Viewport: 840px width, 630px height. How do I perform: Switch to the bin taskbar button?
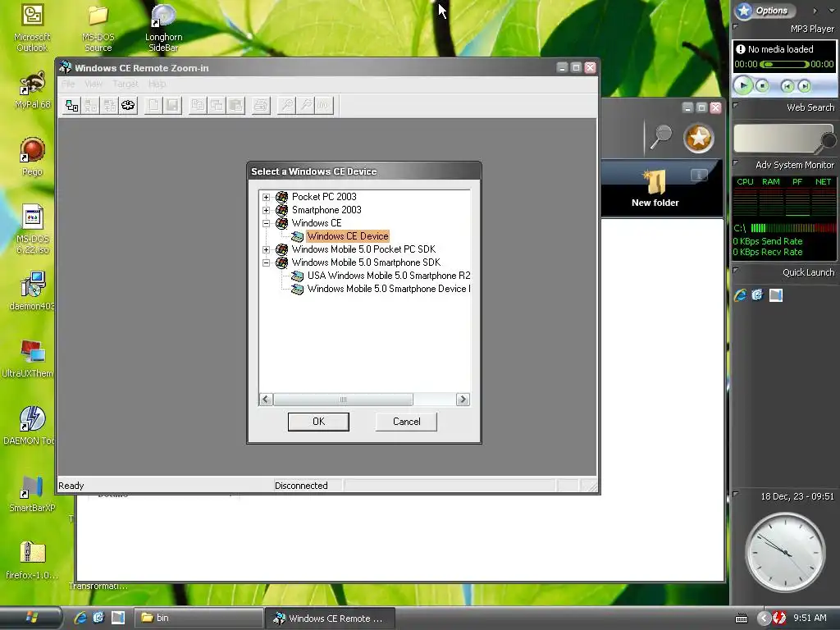pos(197,618)
